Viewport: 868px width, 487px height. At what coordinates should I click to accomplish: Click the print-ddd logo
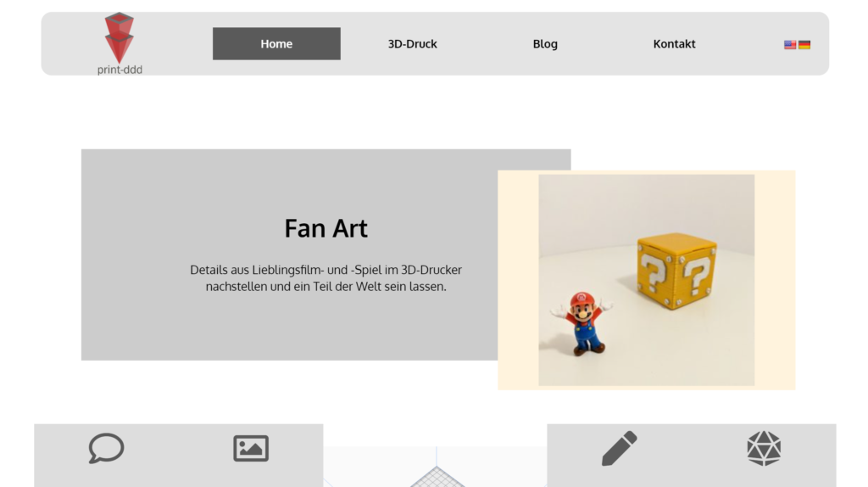(x=120, y=44)
